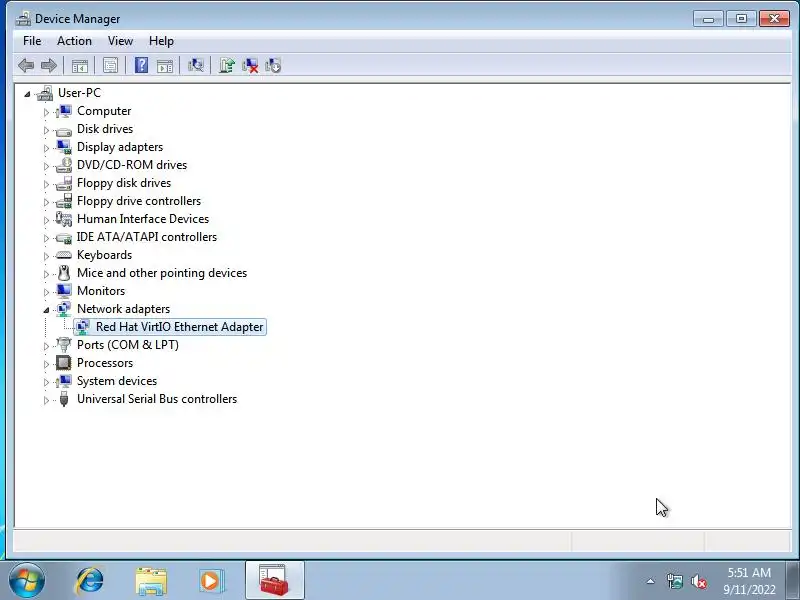Viewport: 800px width, 600px height.
Task: Open the Action menu
Action: pos(74,41)
